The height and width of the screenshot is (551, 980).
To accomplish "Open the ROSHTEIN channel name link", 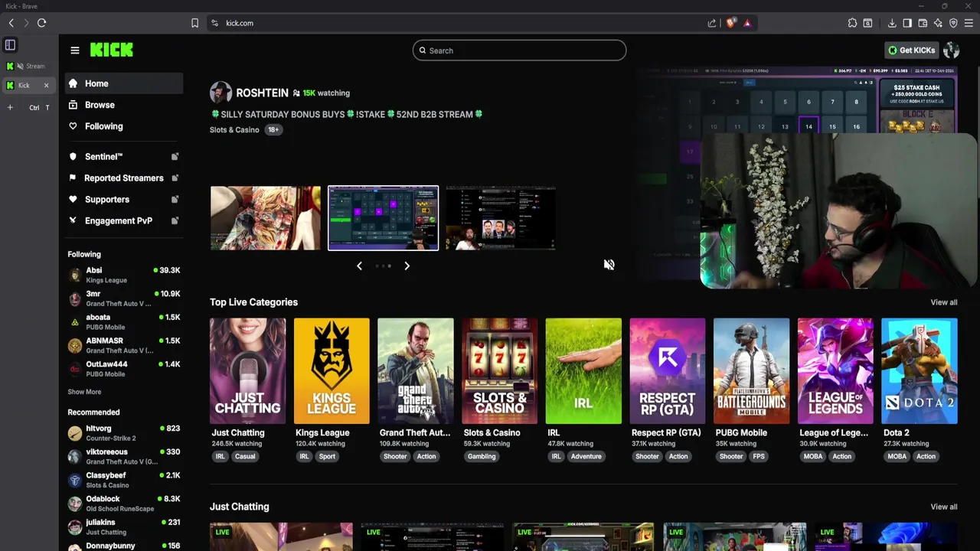I will click(262, 93).
